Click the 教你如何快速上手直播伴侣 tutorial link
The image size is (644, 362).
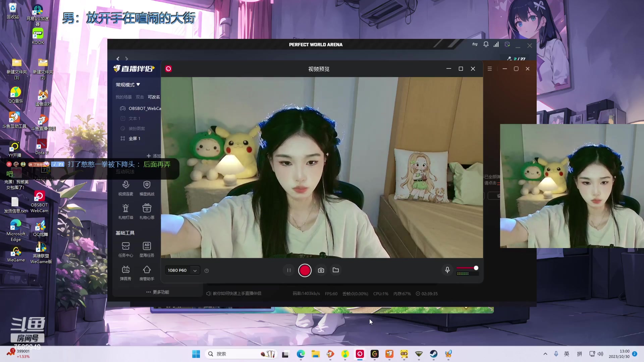[x=234, y=294]
